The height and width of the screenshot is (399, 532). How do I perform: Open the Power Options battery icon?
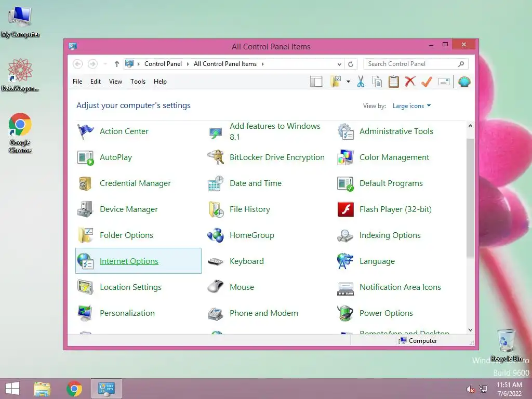coord(345,313)
